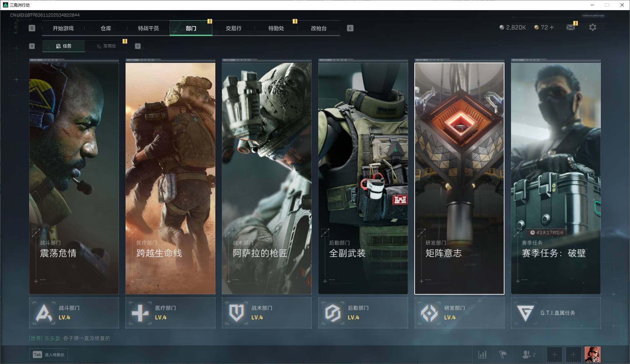This screenshot has height=364, width=630.
Task: Open the 赛季任务：破壁 card
Action: click(556, 178)
